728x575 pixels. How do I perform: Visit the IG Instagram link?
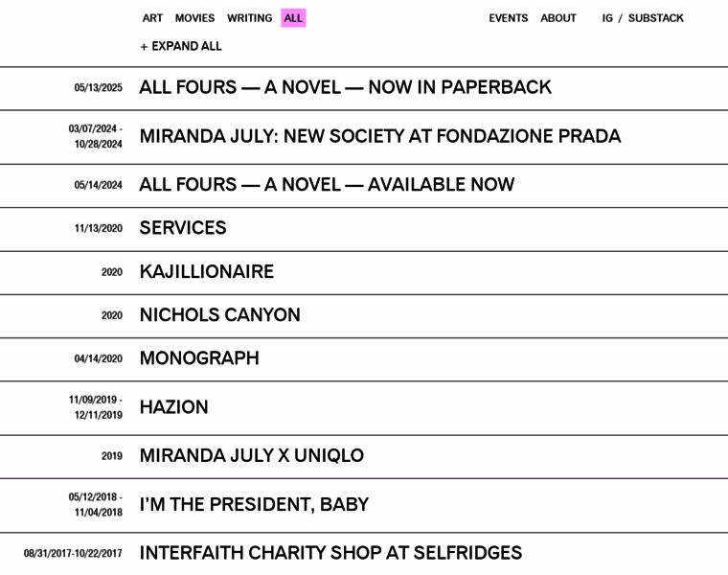coord(607,18)
